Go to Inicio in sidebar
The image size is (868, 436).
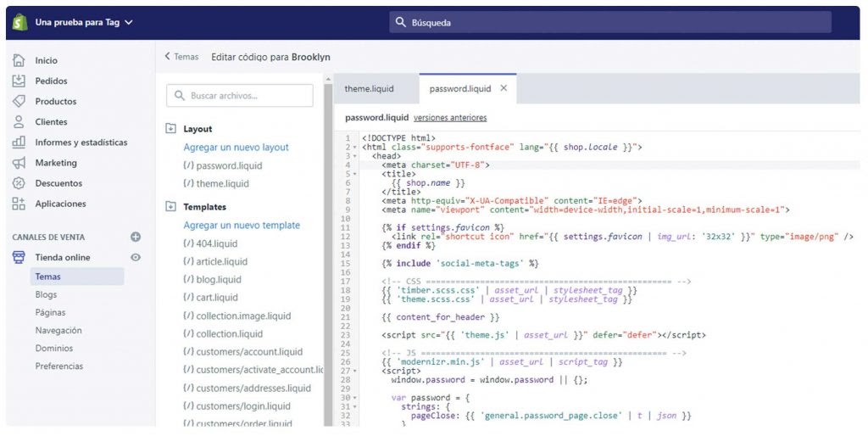(x=46, y=60)
